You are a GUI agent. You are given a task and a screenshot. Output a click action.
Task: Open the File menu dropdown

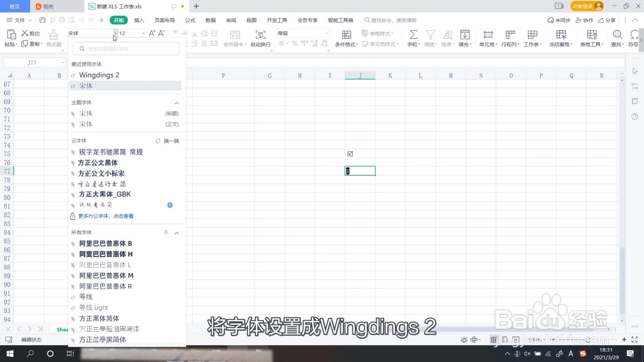19,20
